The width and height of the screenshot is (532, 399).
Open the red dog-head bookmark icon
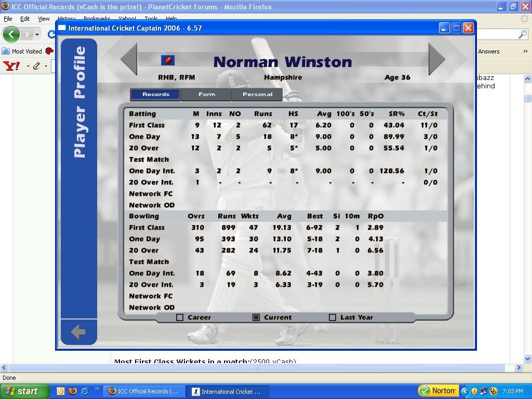[x=49, y=51]
